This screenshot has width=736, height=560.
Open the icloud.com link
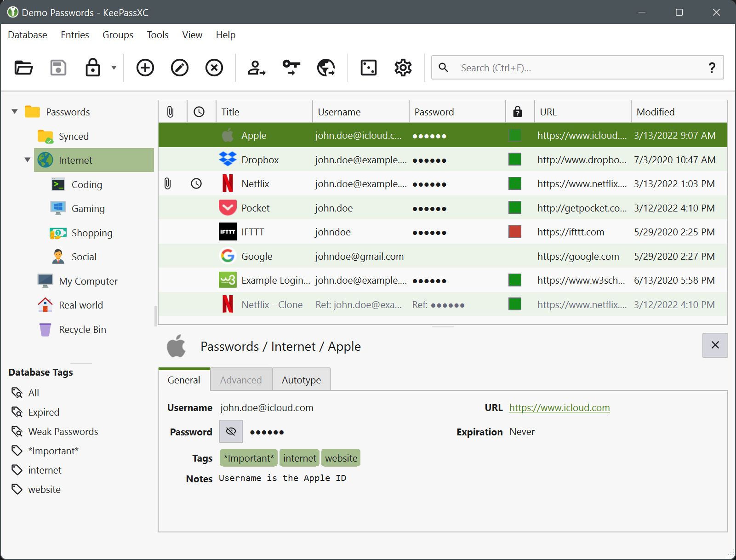pyautogui.click(x=559, y=407)
